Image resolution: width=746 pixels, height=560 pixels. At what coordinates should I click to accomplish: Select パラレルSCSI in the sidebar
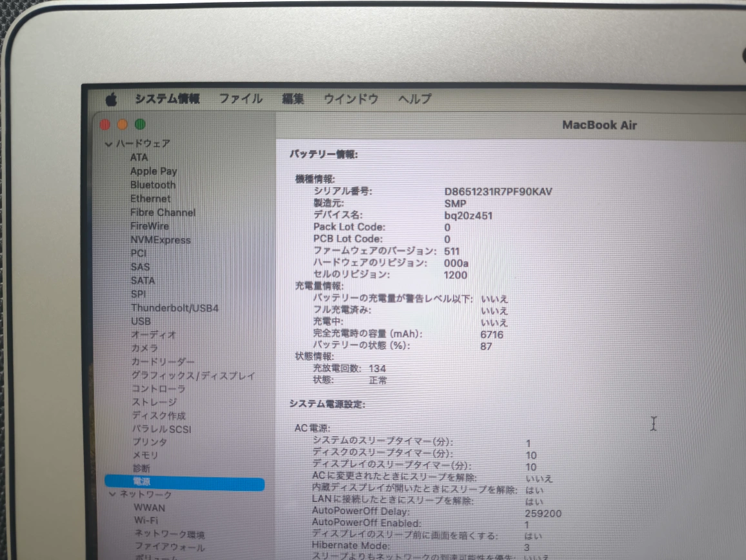point(162,429)
